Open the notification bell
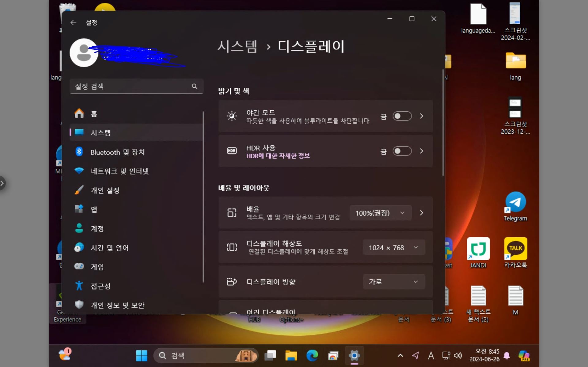Viewport: 588px width, 367px height. click(507, 356)
